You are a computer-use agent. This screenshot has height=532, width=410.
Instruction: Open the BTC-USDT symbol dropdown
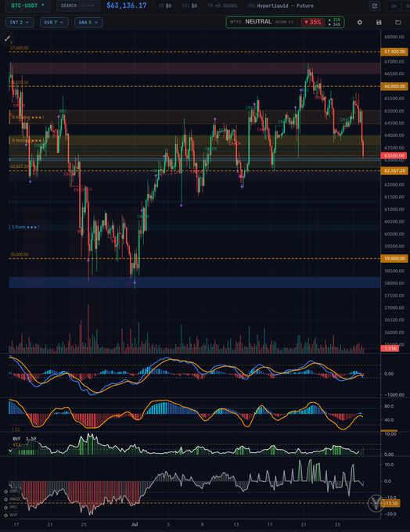pos(28,5)
